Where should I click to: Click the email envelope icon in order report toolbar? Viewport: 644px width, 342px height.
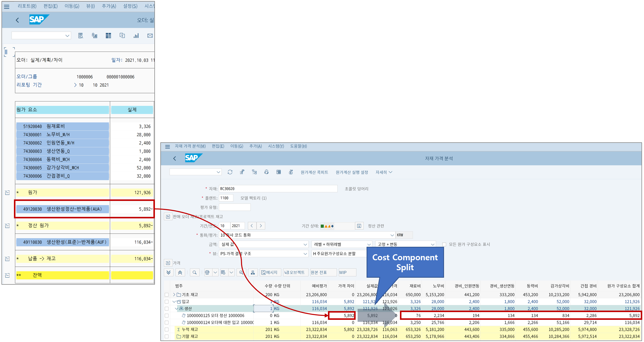click(150, 36)
